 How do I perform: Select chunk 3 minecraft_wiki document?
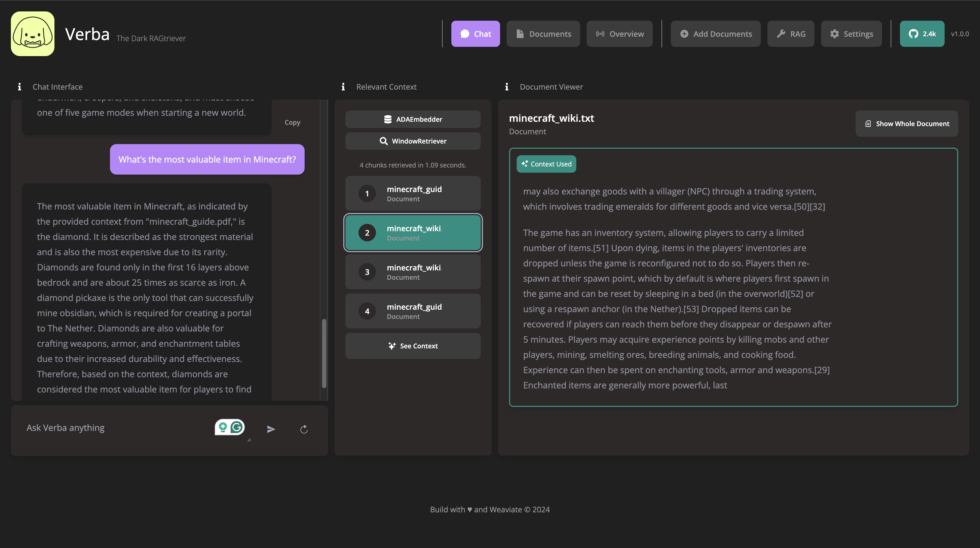413,271
